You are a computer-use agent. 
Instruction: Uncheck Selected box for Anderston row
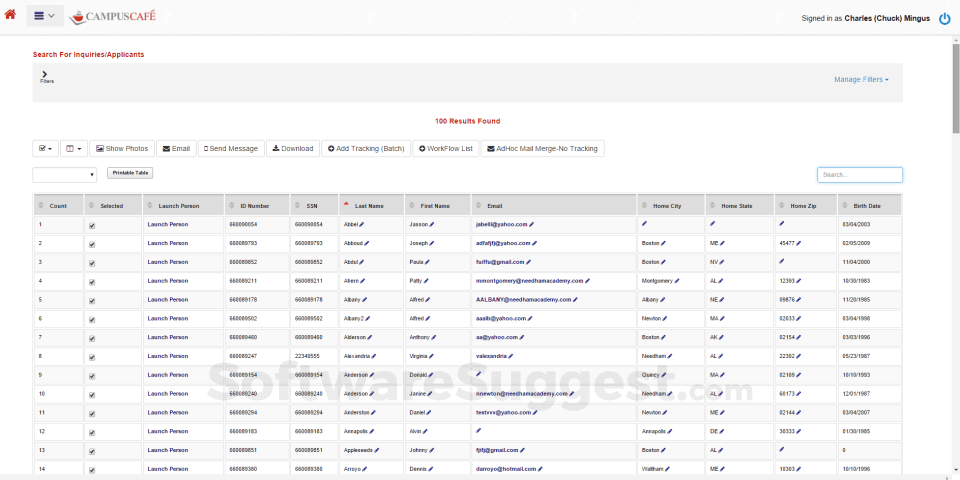[92, 414]
